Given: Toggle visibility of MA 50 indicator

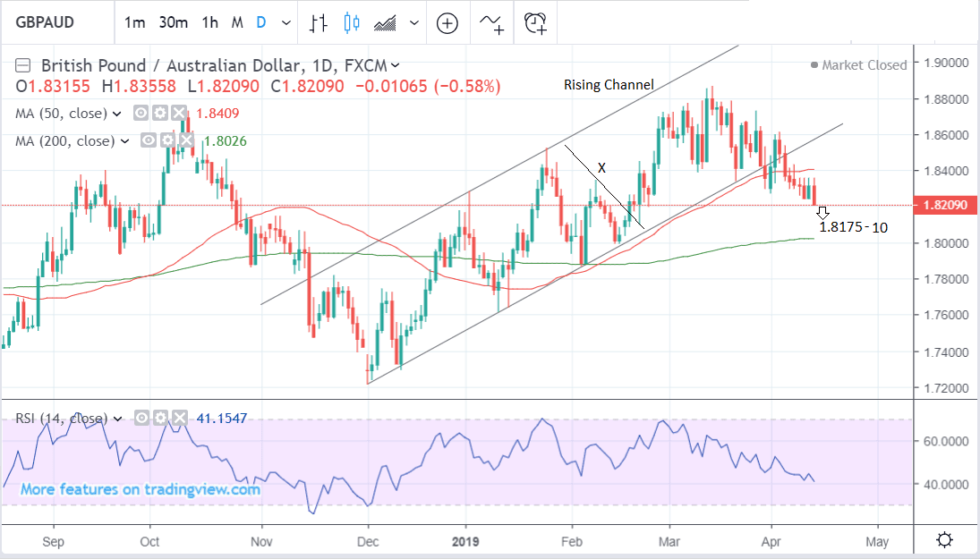Looking at the screenshot, I should tap(141, 114).
